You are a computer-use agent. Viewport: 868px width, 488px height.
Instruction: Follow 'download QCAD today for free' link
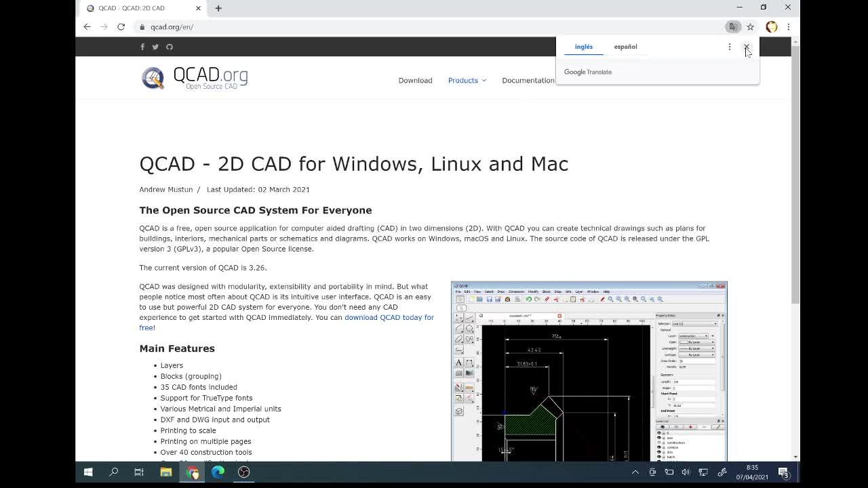tap(287, 322)
